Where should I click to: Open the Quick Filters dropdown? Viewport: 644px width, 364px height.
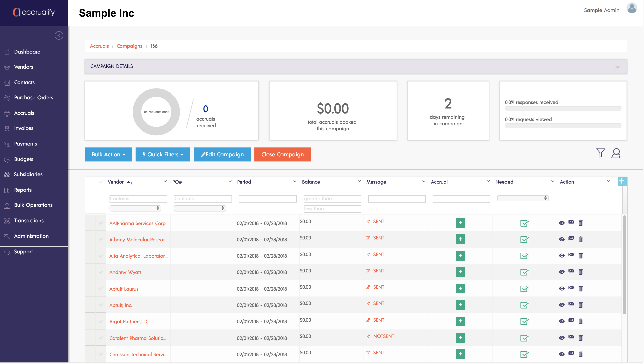click(163, 154)
